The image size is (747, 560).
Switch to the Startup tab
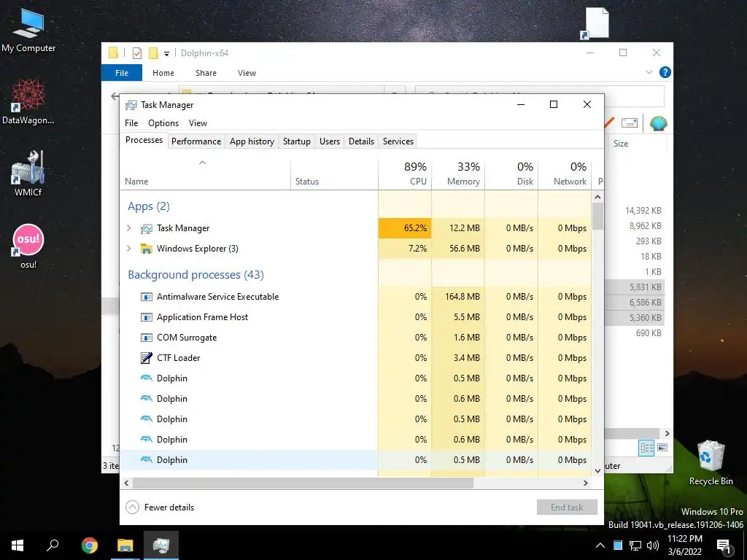(x=296, y=141)
